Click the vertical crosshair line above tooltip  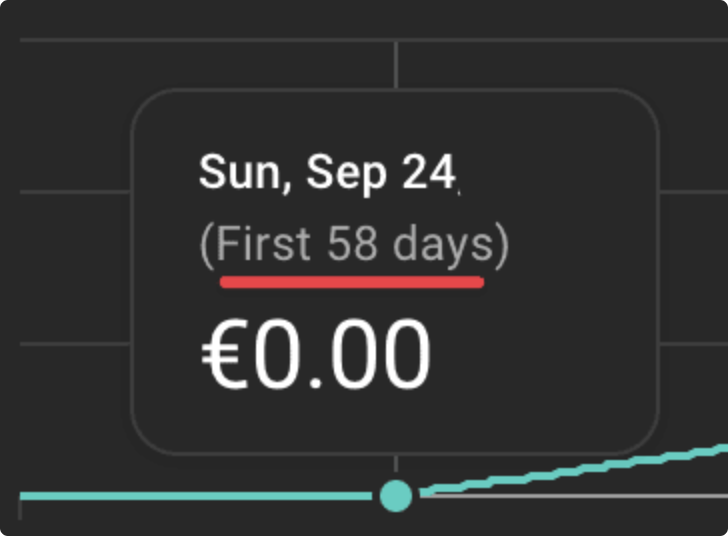coord(396,64)
